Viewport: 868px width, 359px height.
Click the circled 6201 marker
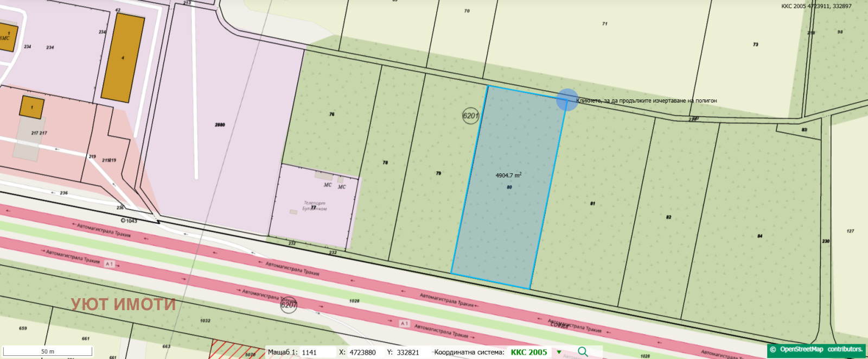pyautogui.click(x=470, y=116)
